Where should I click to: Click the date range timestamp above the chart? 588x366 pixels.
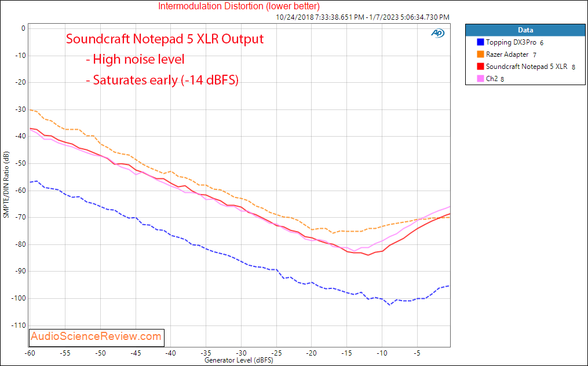pos(363,17)
